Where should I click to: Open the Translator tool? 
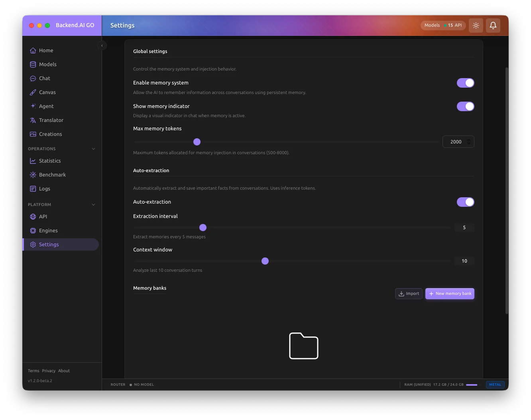coord(51,120)
